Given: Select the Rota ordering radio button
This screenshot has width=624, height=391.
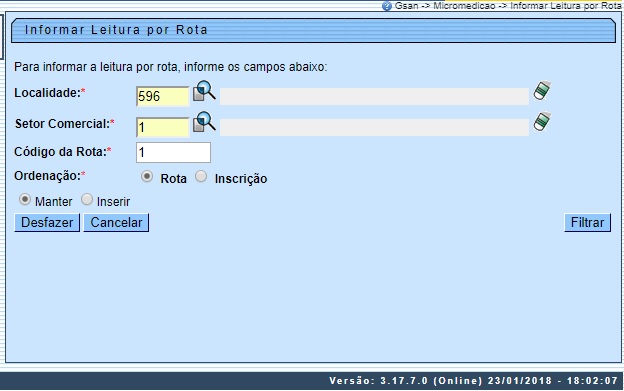Looking at the screenshot, I should pos(147,176).
